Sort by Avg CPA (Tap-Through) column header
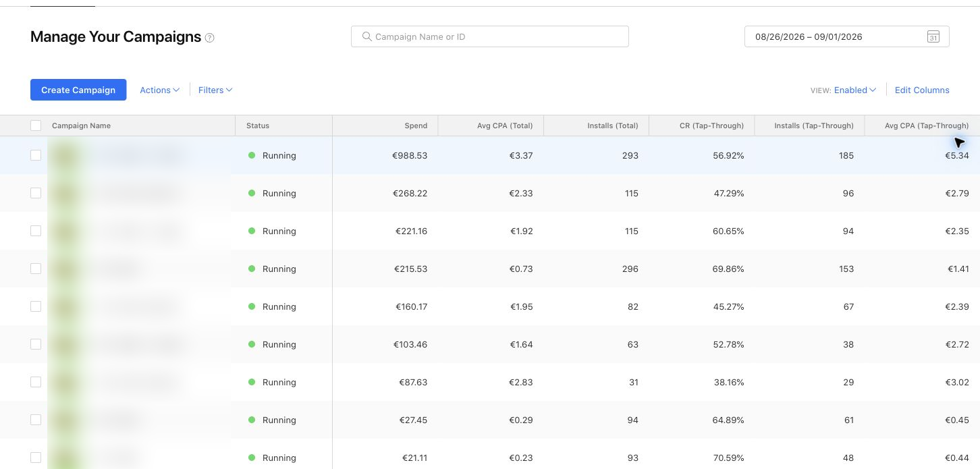Image resolution: width=980 pixels, height=469 pixels. (x=927, y=126)
